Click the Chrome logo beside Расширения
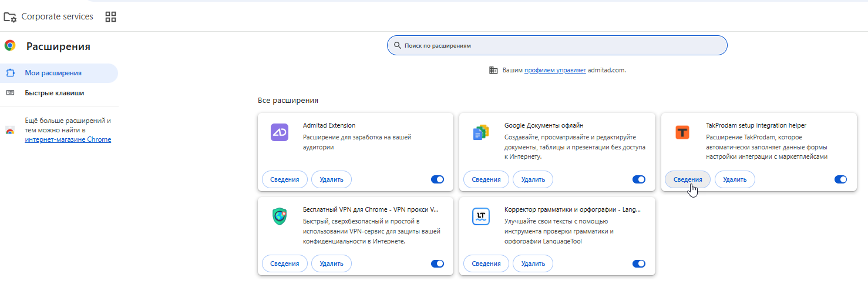This screenshot has width=868, height=287. [10, 46]
